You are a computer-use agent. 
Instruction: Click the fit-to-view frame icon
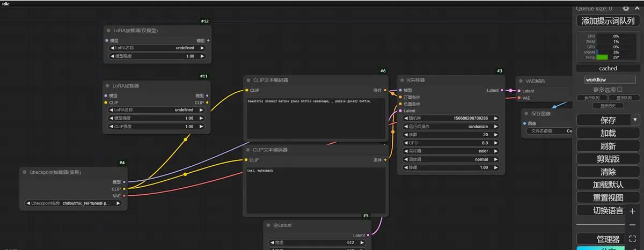point(633,238)
